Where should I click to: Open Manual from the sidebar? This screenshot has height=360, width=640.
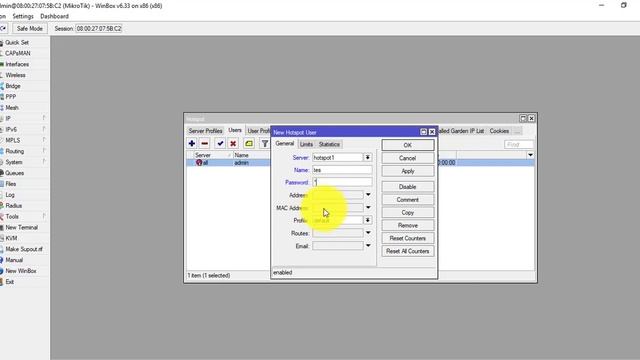tap(14, 260)
